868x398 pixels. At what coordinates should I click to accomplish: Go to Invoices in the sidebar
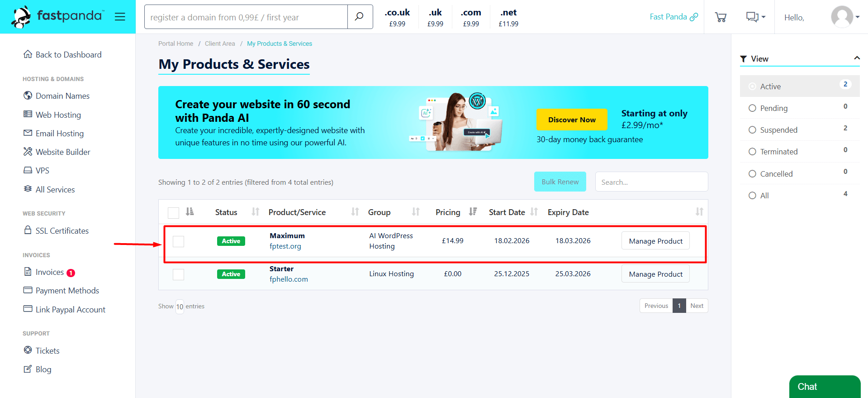(x=50, y=272)
